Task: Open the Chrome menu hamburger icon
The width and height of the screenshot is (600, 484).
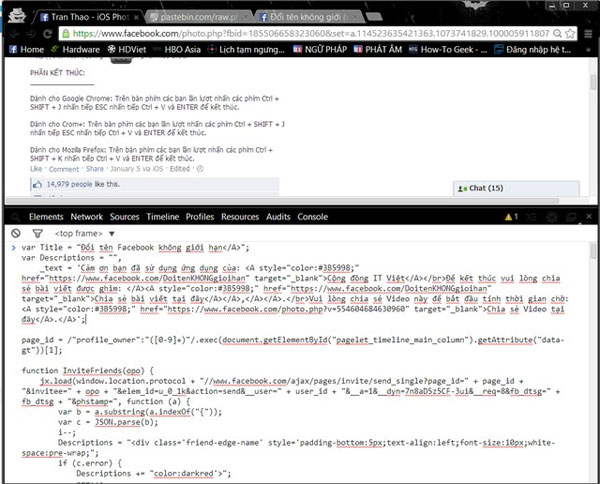Action: tap(588, 34)
